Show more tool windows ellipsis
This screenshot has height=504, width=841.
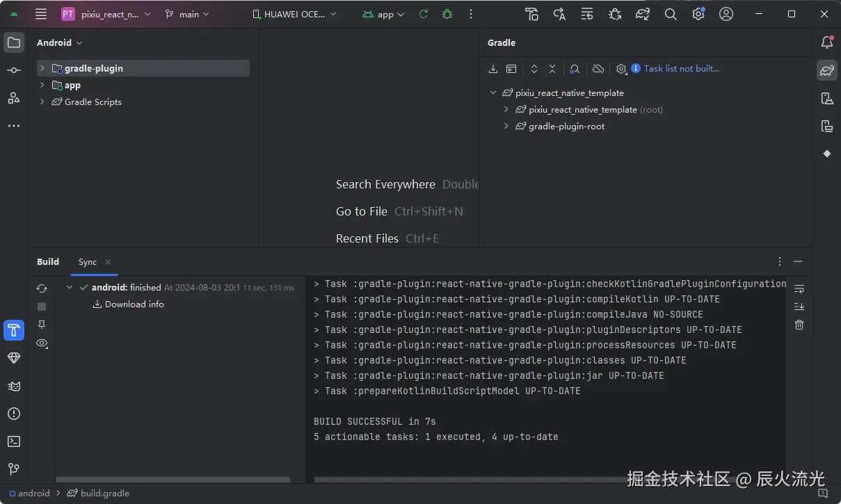14,126
